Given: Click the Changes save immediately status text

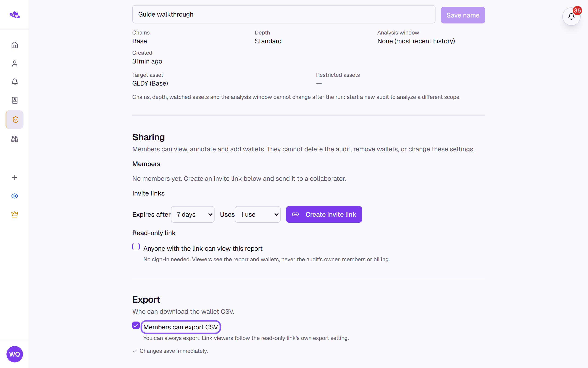Looking at the screenshot, I should tap(173, 351).
